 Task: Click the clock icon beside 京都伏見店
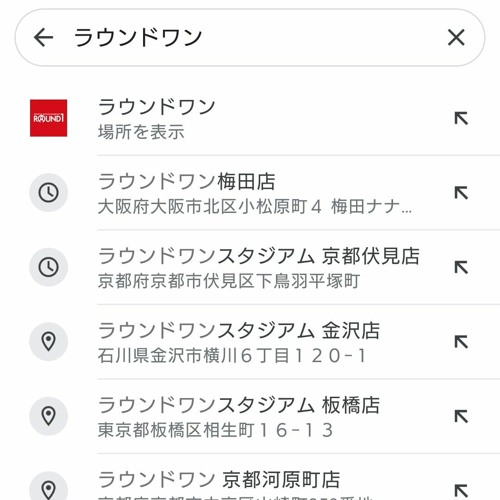point(49,267)
